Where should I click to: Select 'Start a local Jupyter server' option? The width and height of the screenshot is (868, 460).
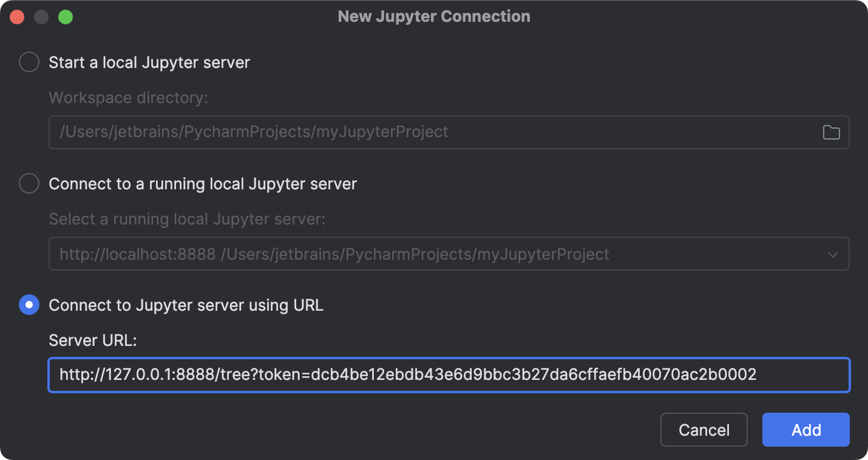coord(29,62)
